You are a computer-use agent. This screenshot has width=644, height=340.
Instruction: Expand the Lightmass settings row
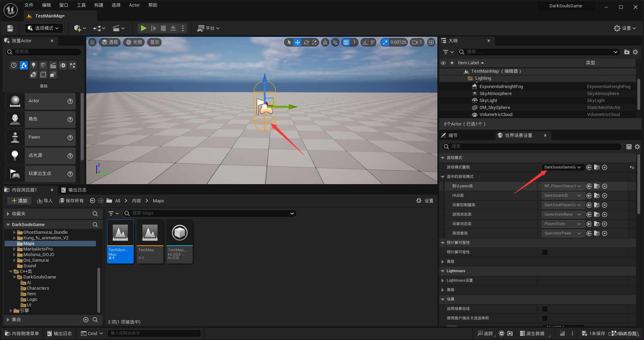(x=443, y=281)
